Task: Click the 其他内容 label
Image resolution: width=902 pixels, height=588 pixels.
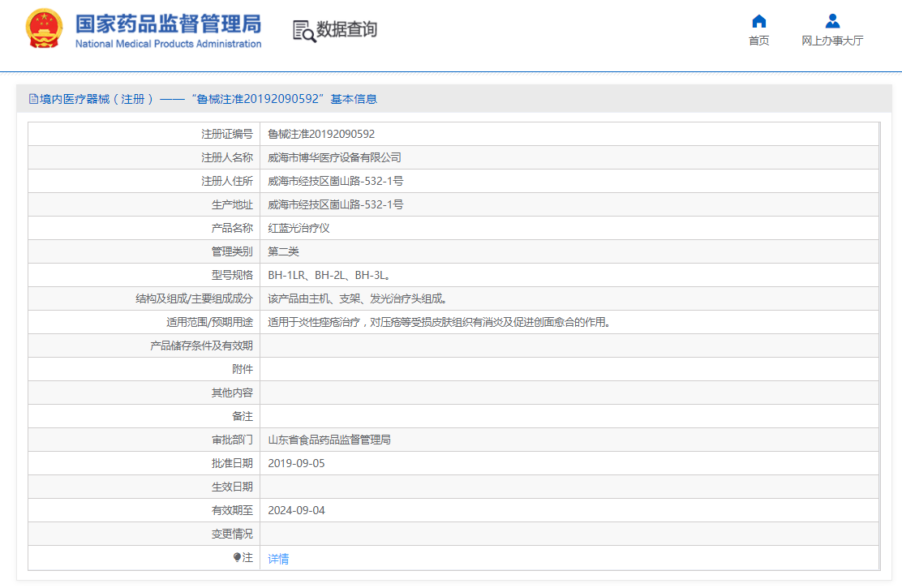Action: click(232, 393)
